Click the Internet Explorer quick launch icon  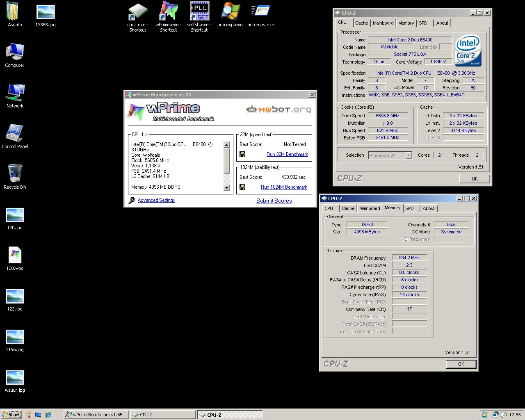[x=48, y=415]
